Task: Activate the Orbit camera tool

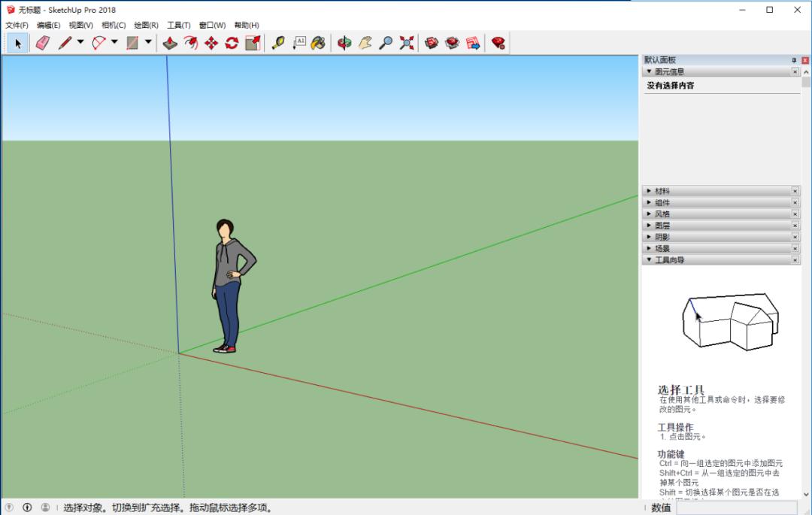Action: (x=344, y=43)
